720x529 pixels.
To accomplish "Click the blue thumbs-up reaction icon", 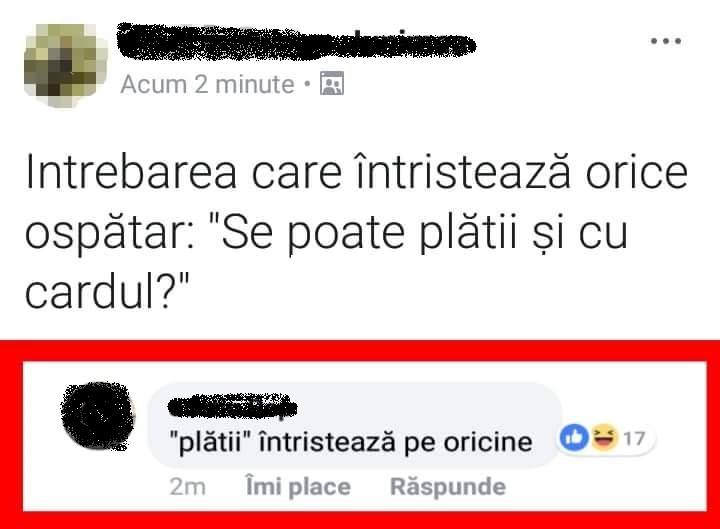I will pos(574,438).
